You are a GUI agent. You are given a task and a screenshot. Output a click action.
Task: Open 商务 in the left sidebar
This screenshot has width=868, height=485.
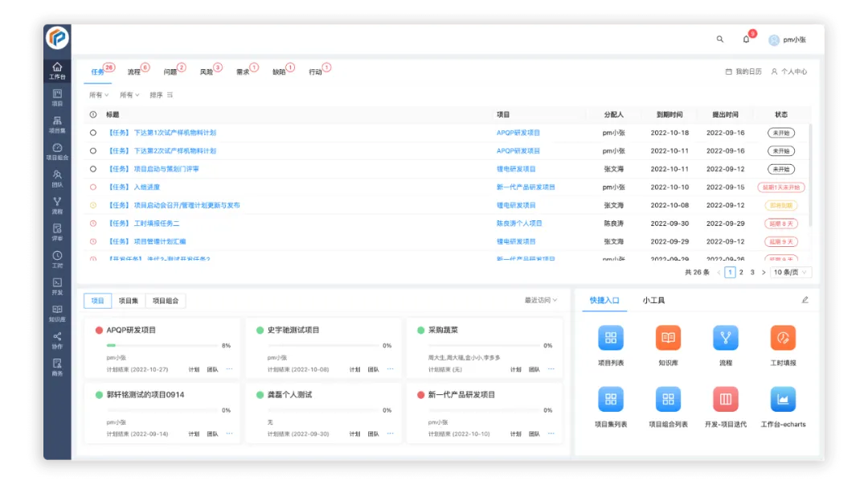[x=57, y=368]
